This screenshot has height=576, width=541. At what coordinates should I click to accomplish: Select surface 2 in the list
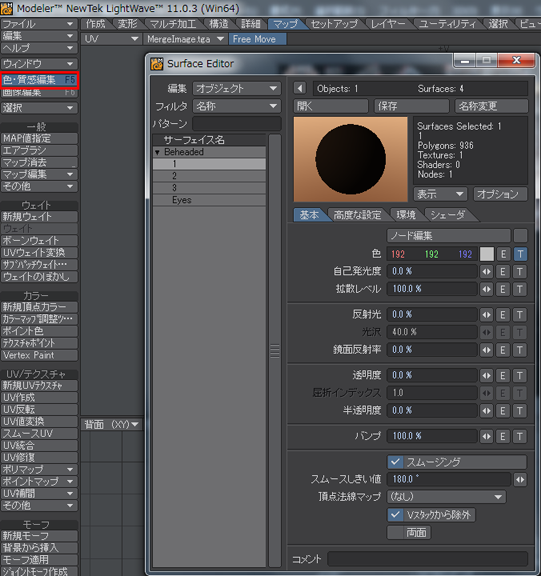209,176
